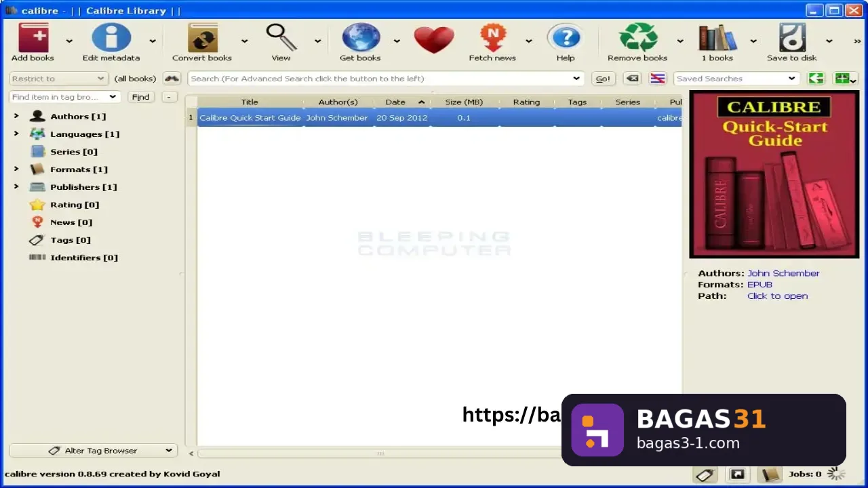
Task: Click the EPUB format link
Action: pos(759,285)
